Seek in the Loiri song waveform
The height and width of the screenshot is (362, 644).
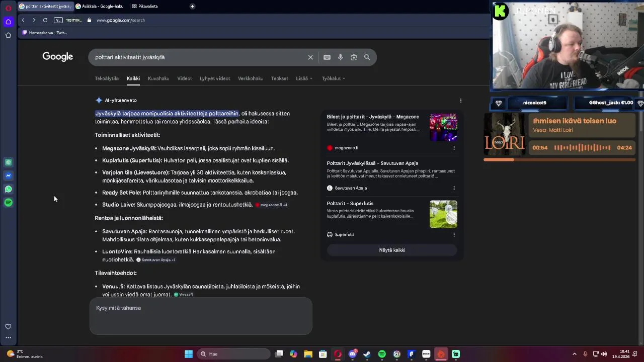[582, 148]
